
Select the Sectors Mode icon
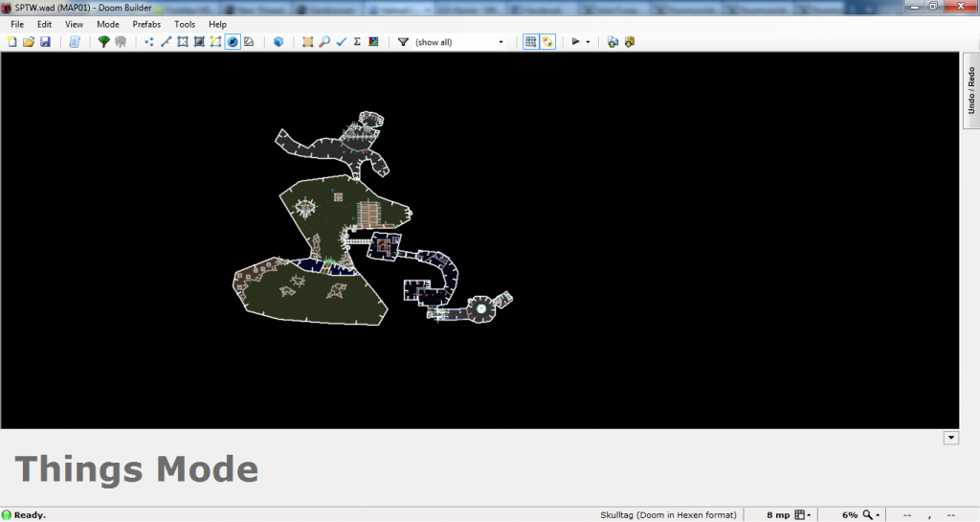(x=182, y=42)
